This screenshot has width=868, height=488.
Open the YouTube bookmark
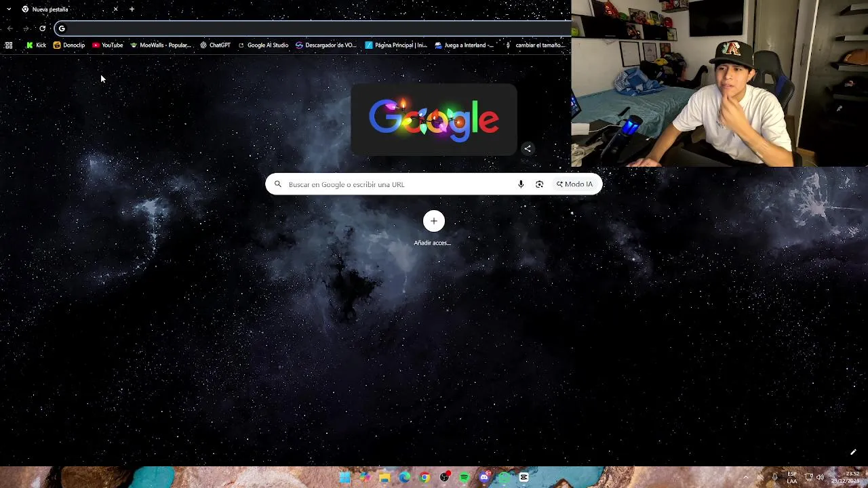pos(108,45)
